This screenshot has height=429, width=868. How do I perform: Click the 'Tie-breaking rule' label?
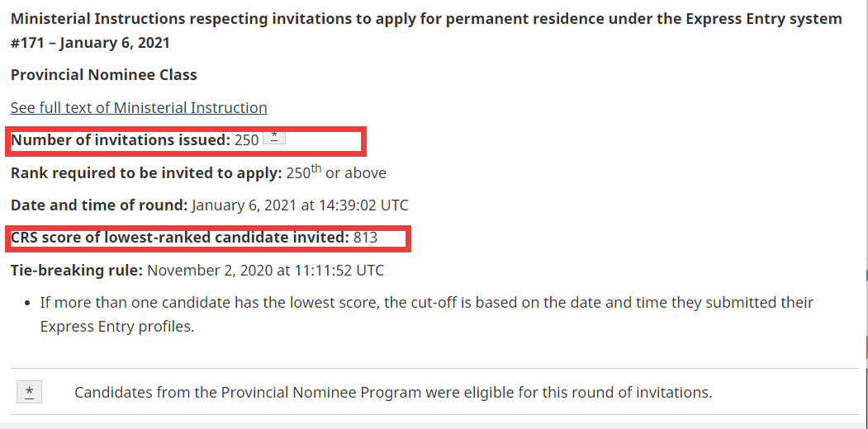click(77, 270)
